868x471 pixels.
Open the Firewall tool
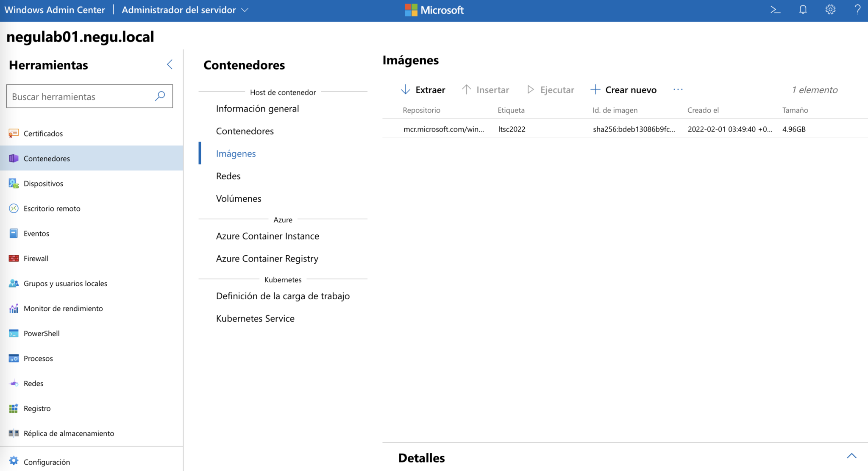click(36, 258)
